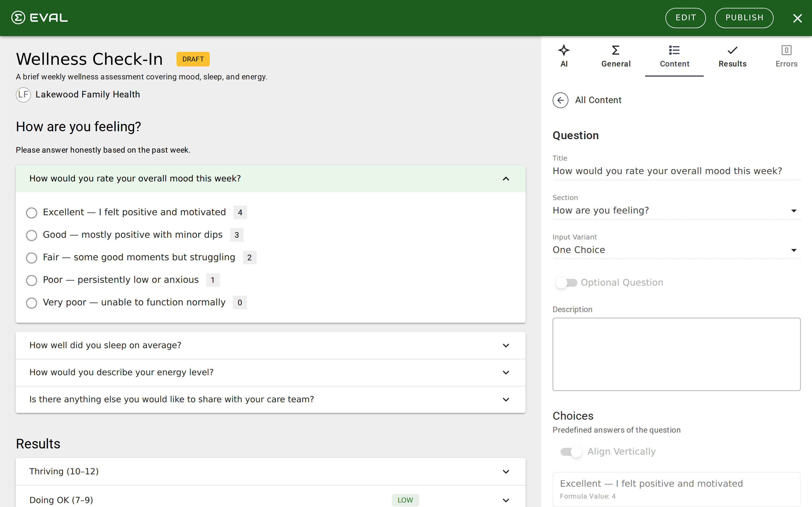812x507 pixels.
Task: Open the AI assistant panel
Action: 564,56
